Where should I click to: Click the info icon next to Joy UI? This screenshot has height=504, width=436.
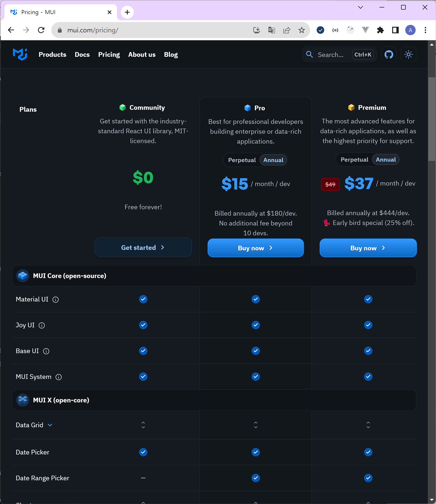tap(41, 325)
